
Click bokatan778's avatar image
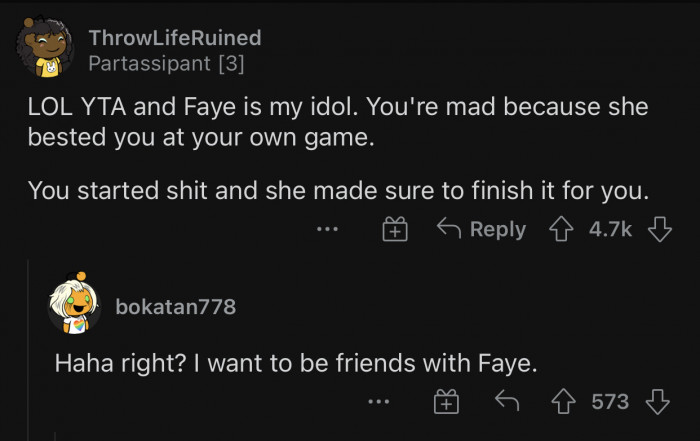(77, 307)
